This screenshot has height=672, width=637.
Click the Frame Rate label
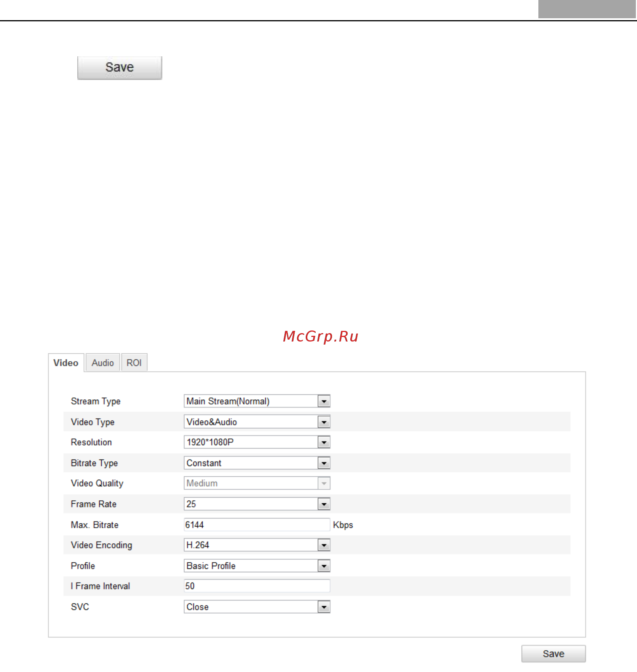coord(94,504)
